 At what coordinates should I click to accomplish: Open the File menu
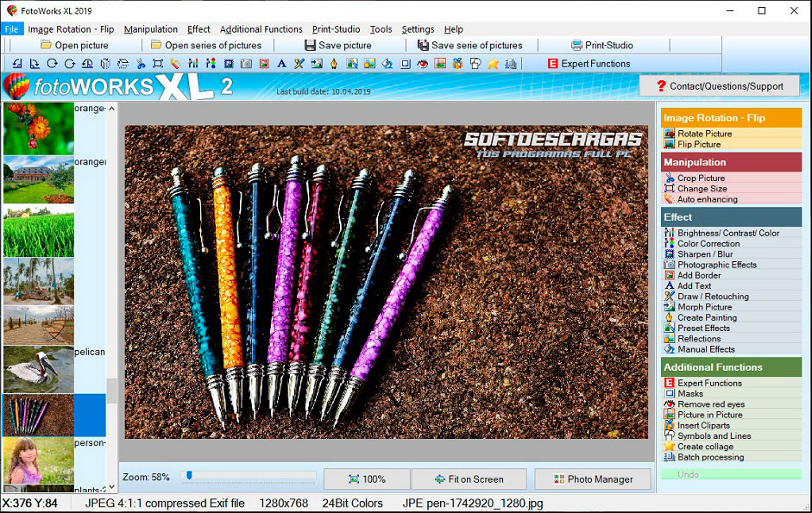pos(11,29)
